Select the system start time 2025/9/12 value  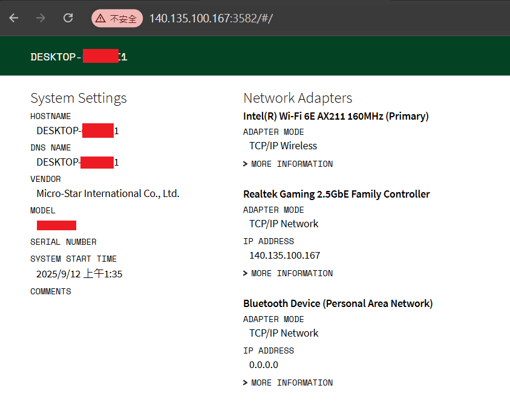[79, 274]
